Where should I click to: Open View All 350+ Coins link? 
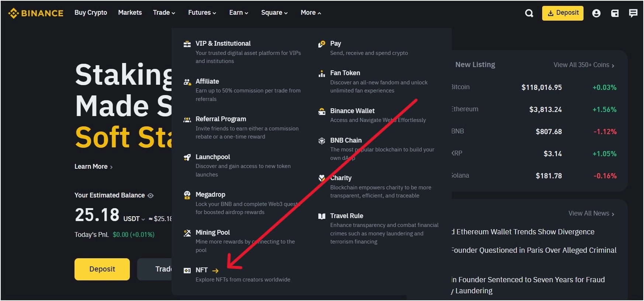[x=584, y=65]
